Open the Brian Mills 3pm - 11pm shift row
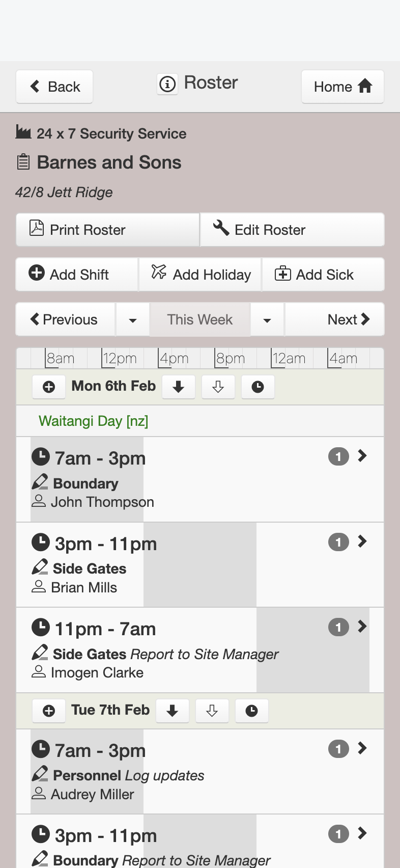 click(200, 565)
